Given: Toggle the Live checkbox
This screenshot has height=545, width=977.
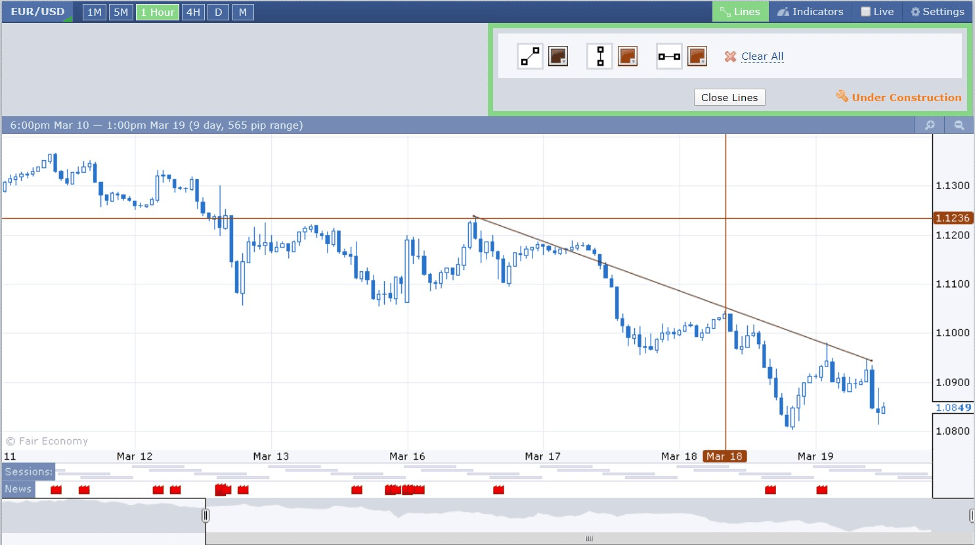Looking at the screenshot, I should 866,12.
